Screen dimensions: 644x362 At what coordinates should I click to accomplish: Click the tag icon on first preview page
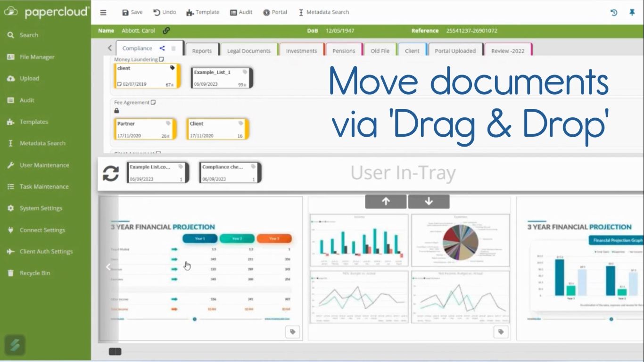(293, 332)
